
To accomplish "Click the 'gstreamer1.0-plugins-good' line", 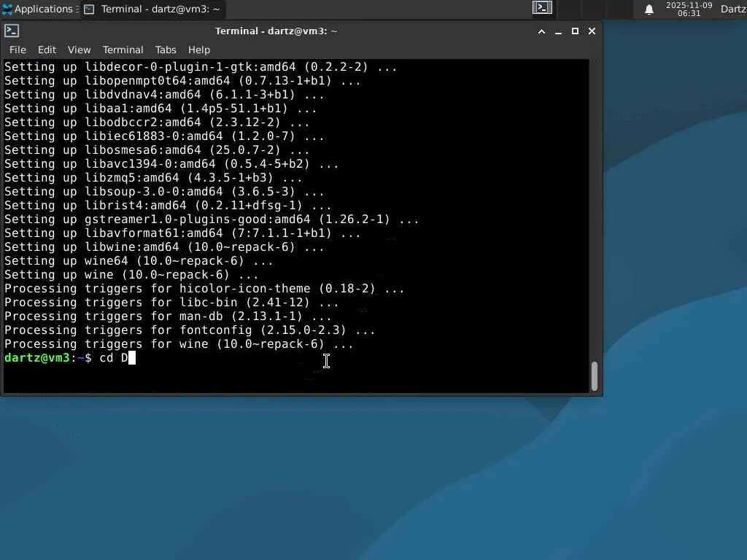I will (212, 219).
